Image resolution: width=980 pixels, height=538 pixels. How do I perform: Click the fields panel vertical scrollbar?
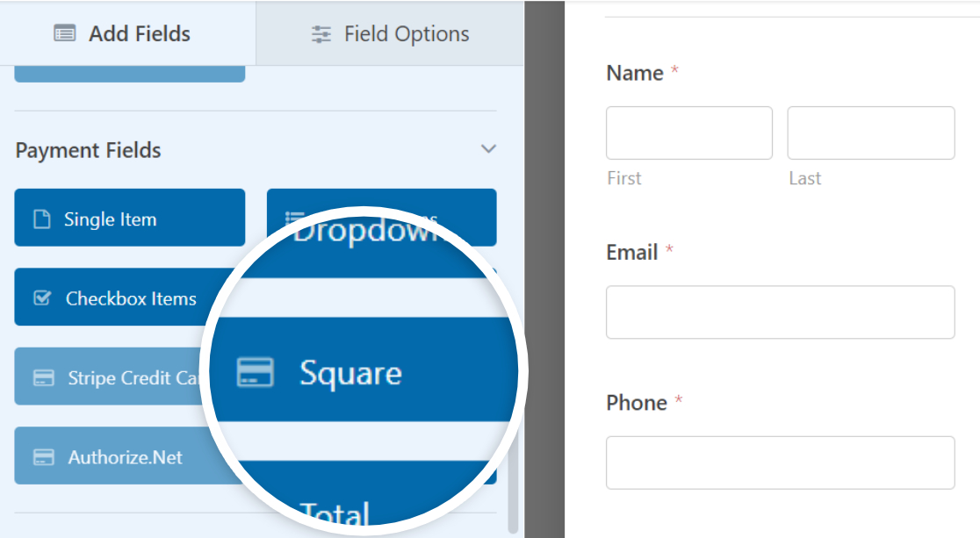pyautogui.click(x=513, y=481)
